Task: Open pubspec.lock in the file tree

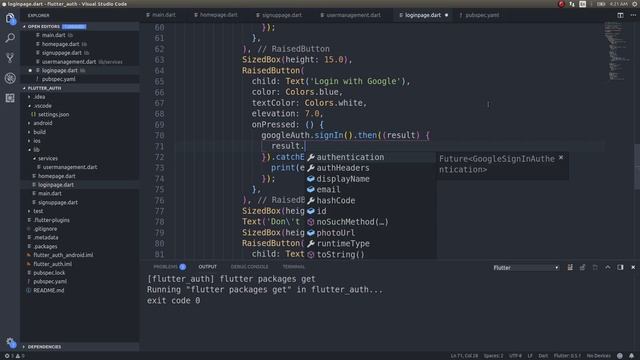Action: coord(49,273)
